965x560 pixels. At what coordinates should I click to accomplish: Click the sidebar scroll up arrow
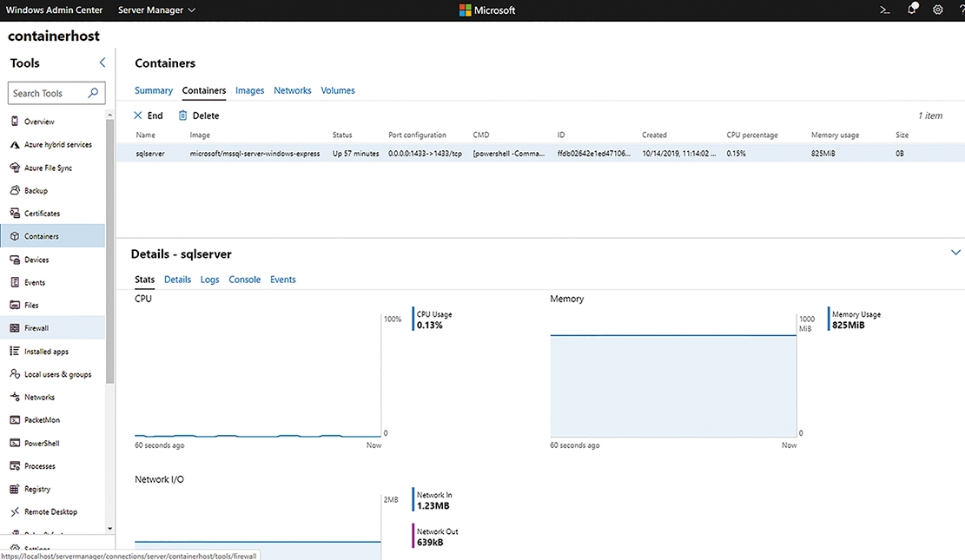(109, 115)
